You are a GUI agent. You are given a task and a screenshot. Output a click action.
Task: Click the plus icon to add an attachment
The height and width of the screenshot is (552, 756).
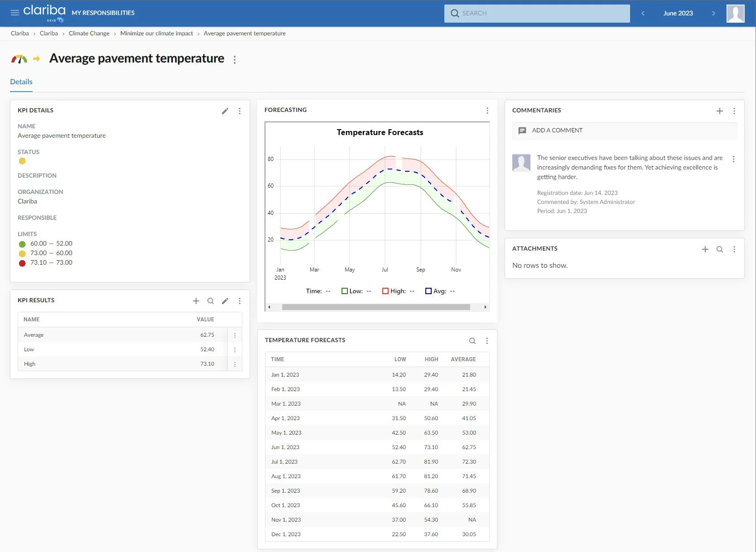[705, 249]
